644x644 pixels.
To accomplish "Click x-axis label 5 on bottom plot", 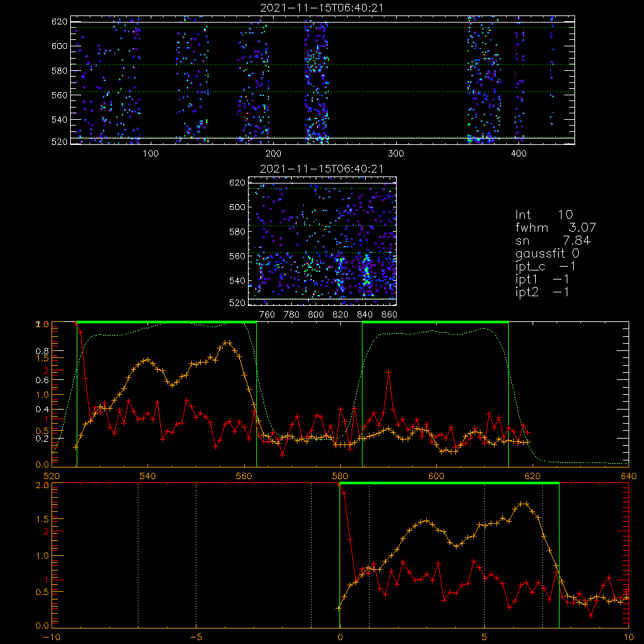I will [484, 638].
